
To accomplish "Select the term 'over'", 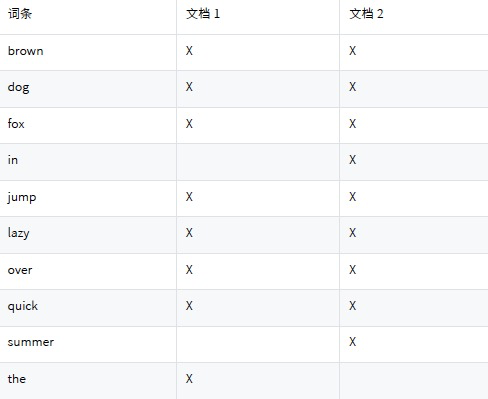I will (x=20, y=270).
